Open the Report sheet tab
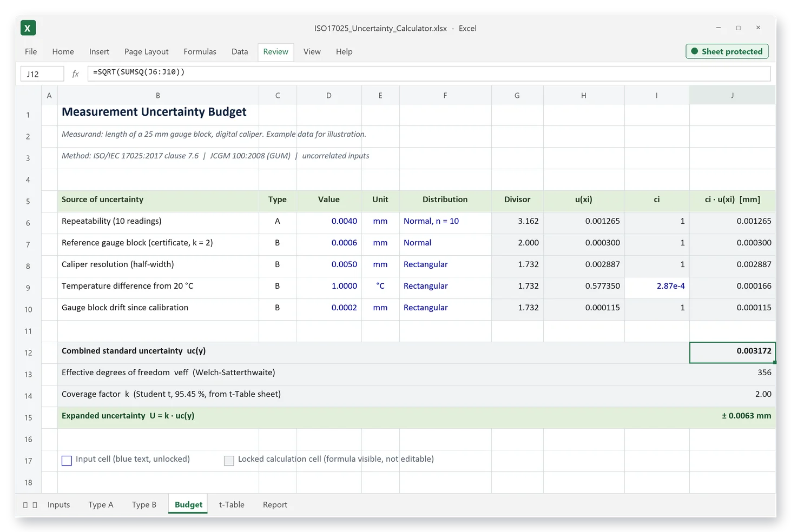 (275, 505)
